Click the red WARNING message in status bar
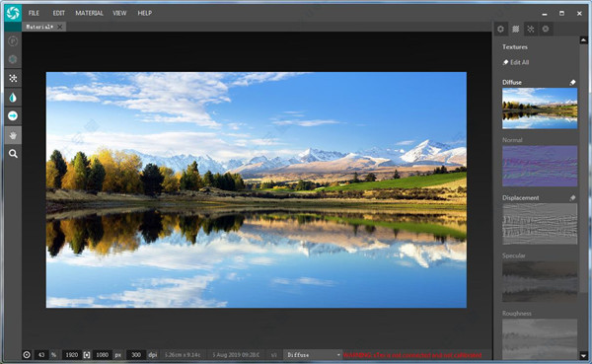 [x=412, y=355]
